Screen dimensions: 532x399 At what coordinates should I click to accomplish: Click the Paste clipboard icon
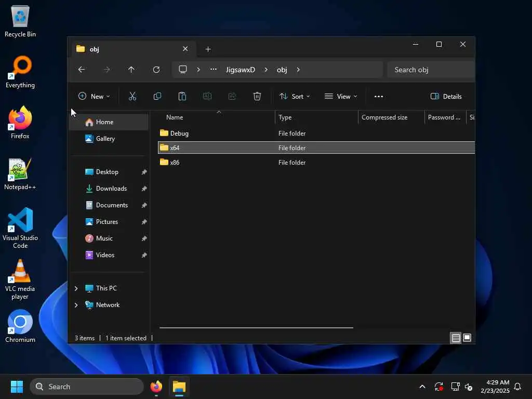click(x=182, y=96)
